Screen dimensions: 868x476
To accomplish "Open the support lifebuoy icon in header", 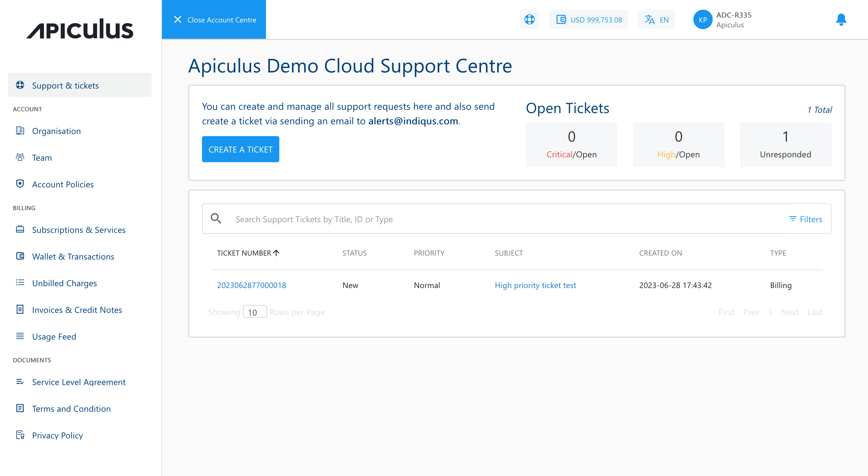I will coord(529,19).
